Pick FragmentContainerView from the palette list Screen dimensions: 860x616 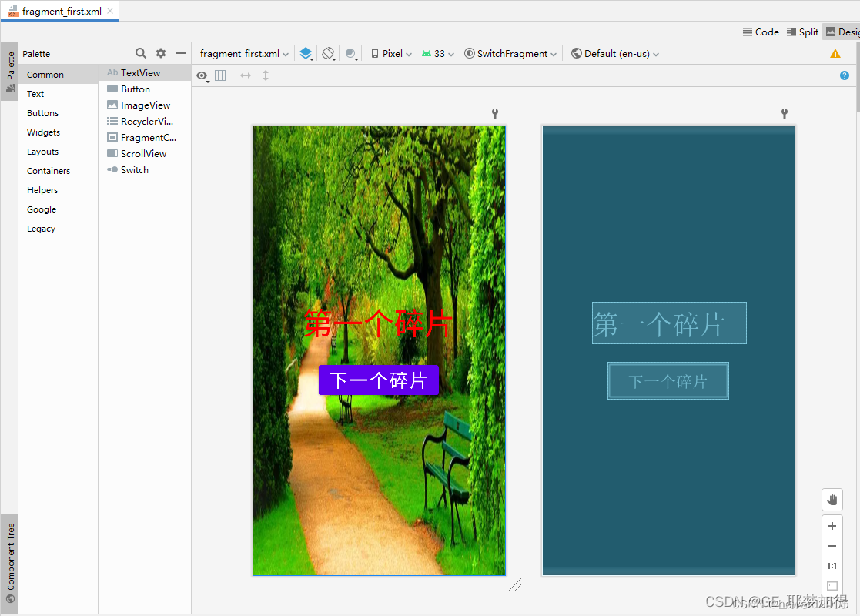click(145, 137)
